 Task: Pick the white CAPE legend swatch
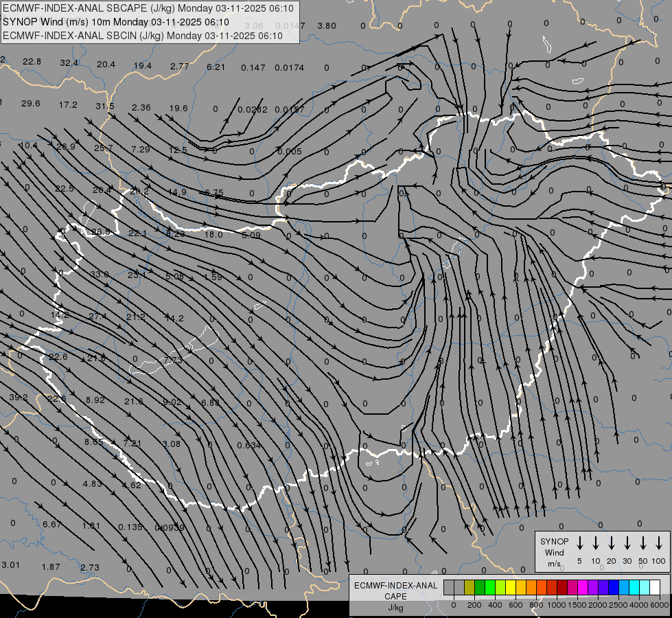pos(655,587)
